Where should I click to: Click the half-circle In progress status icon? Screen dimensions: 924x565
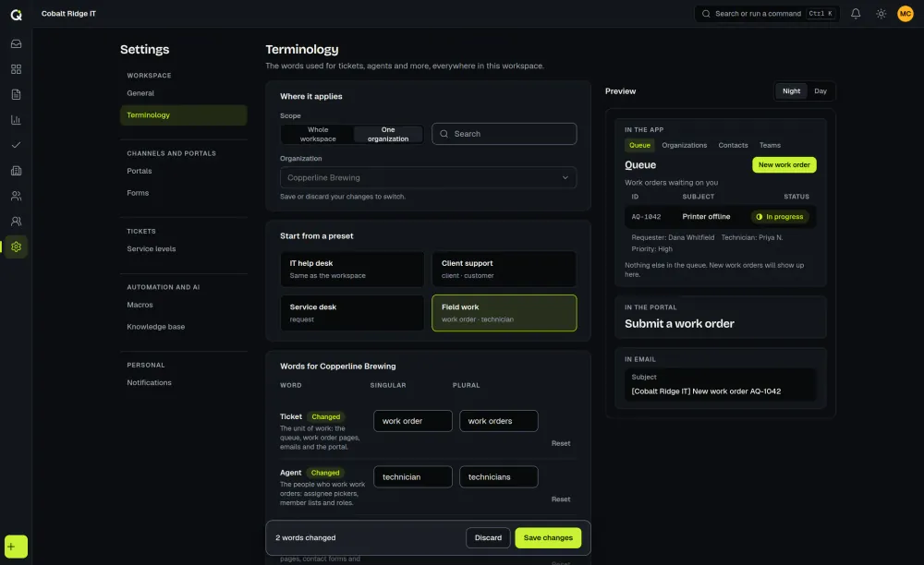coord(759,217)
